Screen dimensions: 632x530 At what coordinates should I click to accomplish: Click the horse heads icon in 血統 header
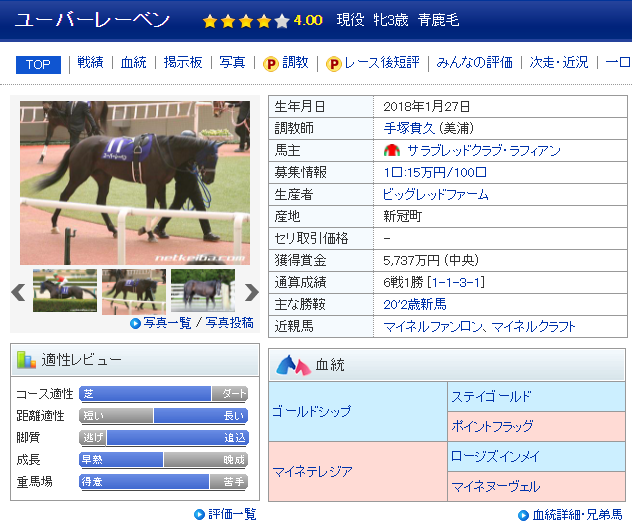click(293, 365)
